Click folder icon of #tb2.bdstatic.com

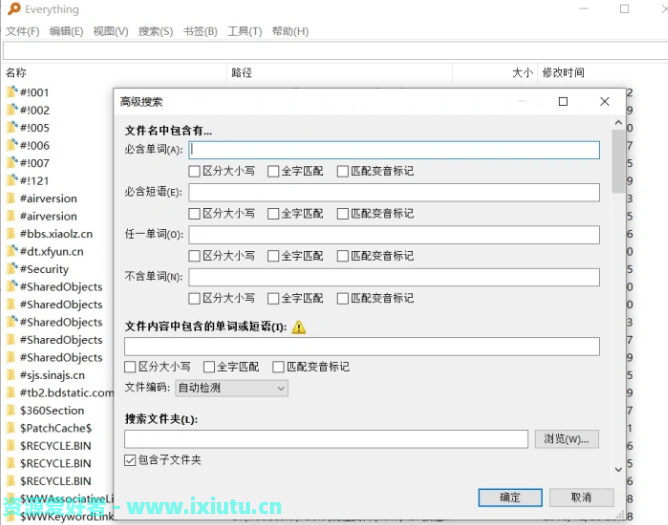tap(12, 392)
